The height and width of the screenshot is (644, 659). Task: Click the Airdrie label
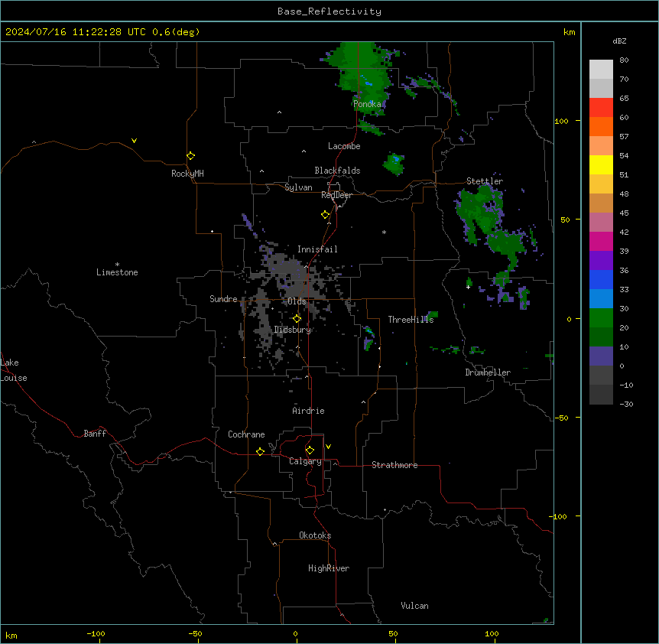309,411
